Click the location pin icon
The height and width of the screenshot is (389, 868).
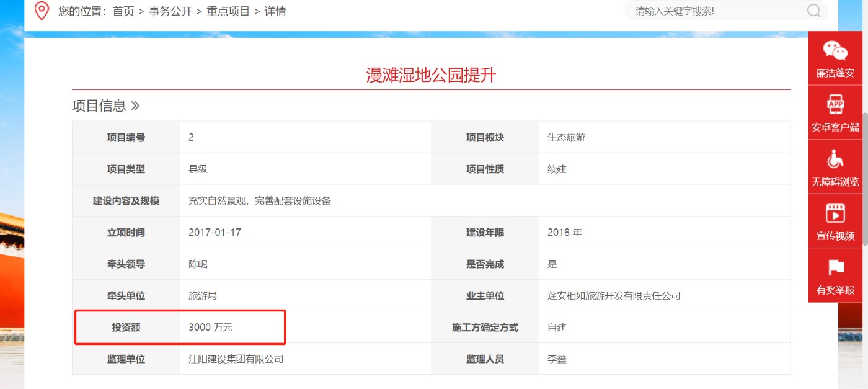tap(42, 11)
